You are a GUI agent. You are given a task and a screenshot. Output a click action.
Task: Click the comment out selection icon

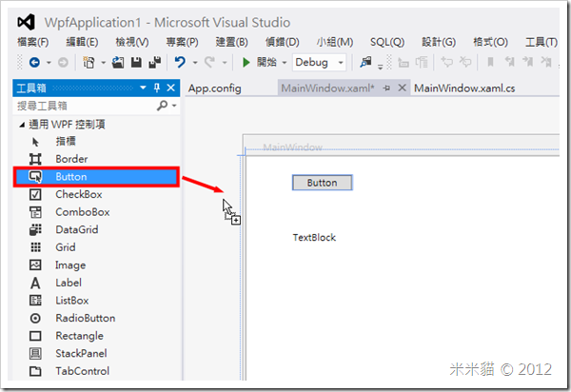447,63
